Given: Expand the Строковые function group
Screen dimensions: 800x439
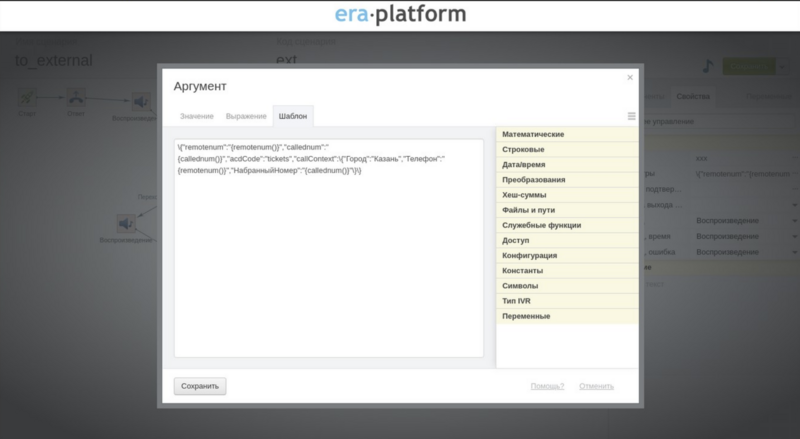Looking at the screenshot, I should [567, 150].
